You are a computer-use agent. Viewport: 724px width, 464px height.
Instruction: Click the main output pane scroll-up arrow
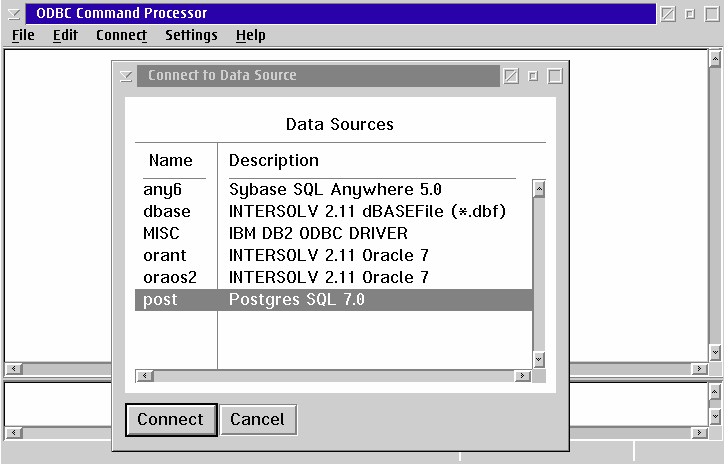tap(715, 59)
